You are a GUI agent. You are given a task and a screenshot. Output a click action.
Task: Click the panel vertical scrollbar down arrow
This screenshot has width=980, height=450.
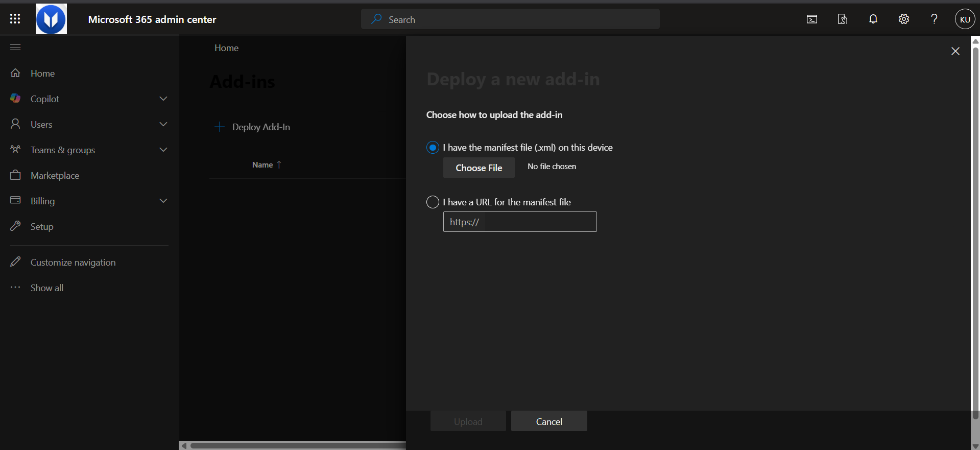[975, 446]
